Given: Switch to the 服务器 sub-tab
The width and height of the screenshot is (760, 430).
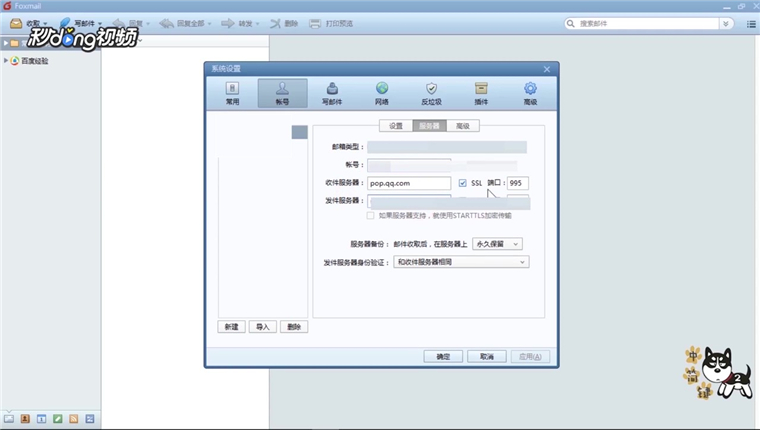Looking at the screenshot, I should [429, 126].
